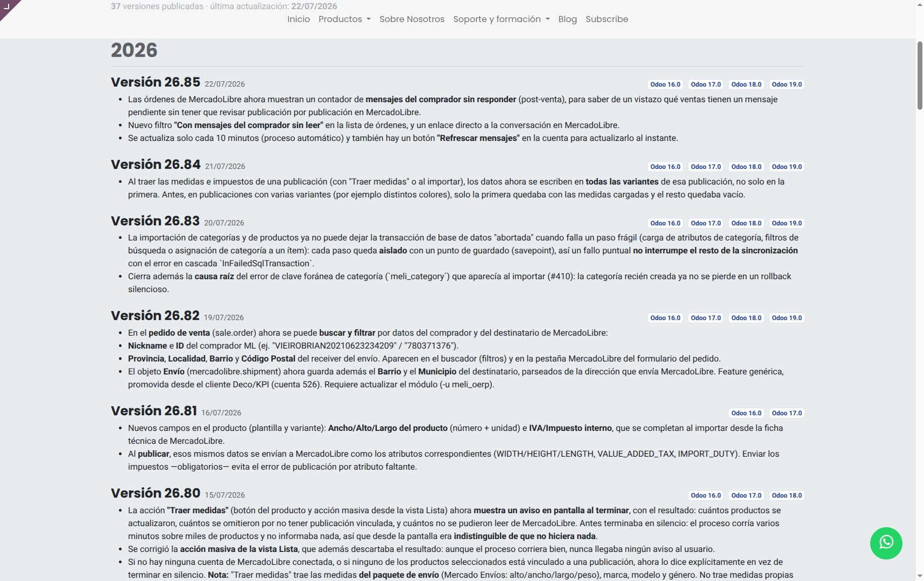Open the WhatsApp chat floating button
This screenshot has width=924, height=581.
(886, 543)
